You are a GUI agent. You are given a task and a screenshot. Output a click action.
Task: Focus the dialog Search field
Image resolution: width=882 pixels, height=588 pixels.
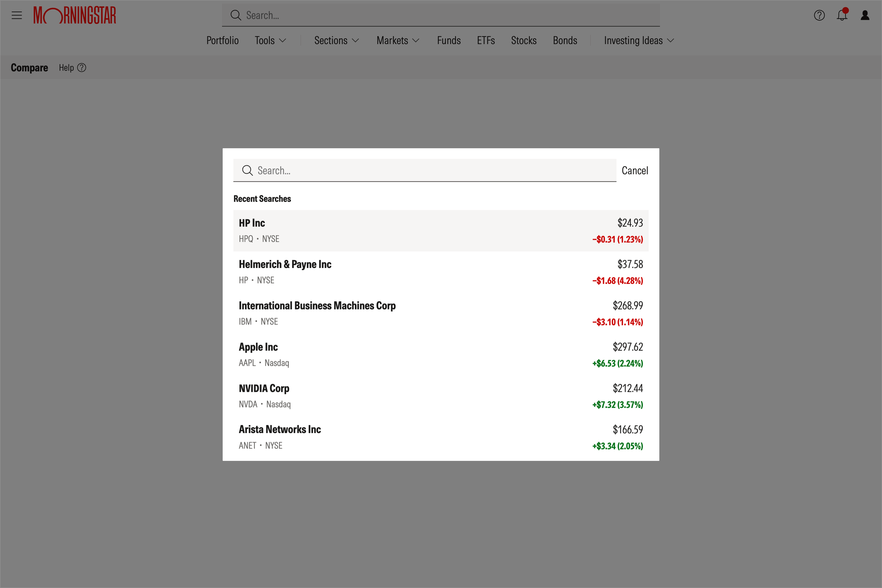tap(424, 171)
